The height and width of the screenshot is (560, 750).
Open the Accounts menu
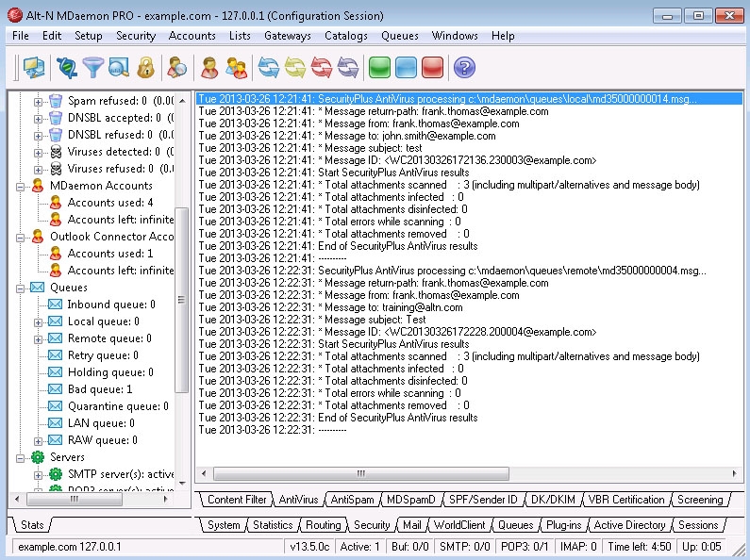tap(192, 36)
